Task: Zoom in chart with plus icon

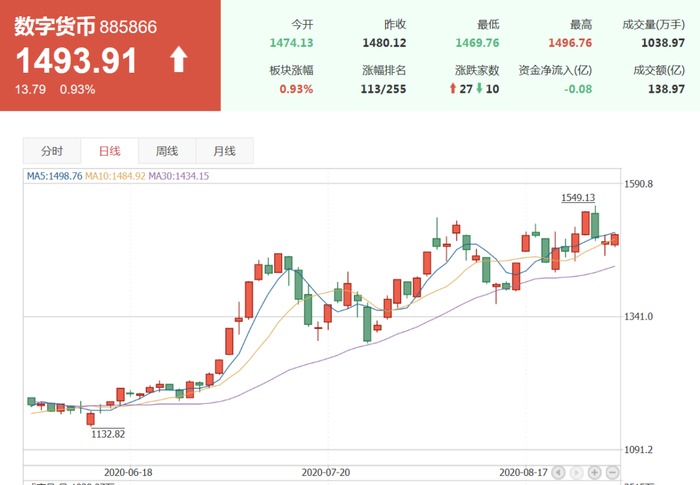Action: 594,472
